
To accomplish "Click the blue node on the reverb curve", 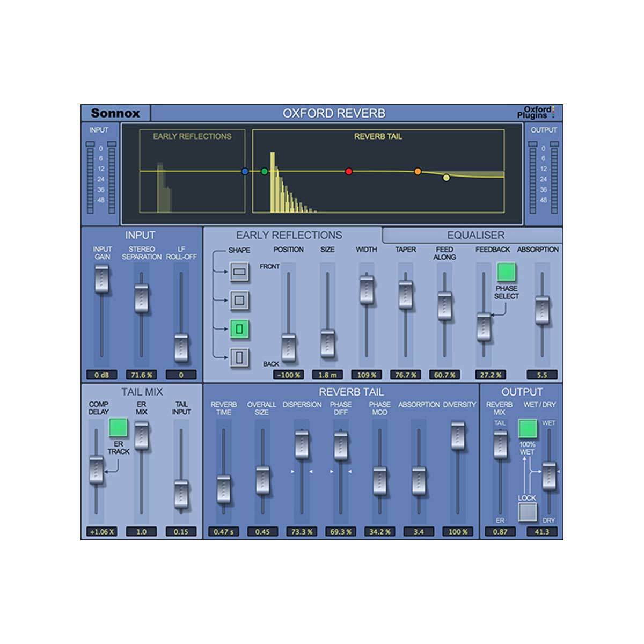I will (x=244, y=170).
